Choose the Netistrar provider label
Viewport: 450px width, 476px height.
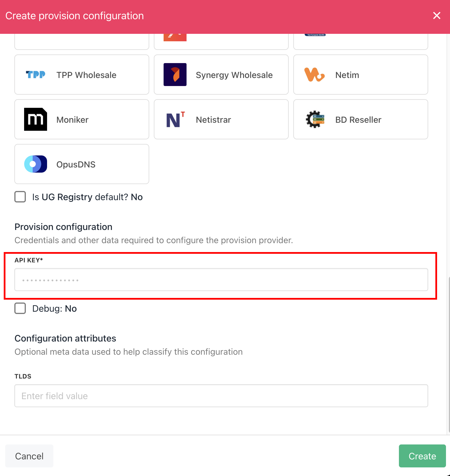(214, 120)
